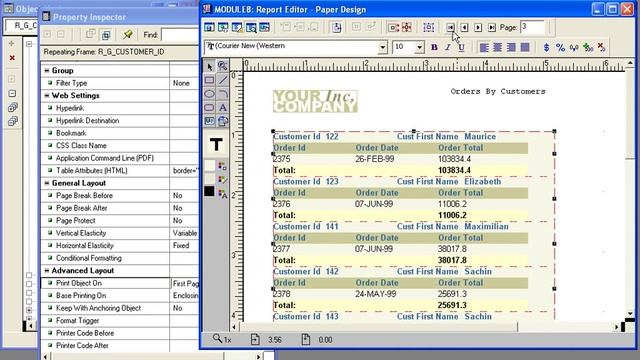Collapse the General Layout property section
The width and height of the screenshot is (640, 360).
47,183
